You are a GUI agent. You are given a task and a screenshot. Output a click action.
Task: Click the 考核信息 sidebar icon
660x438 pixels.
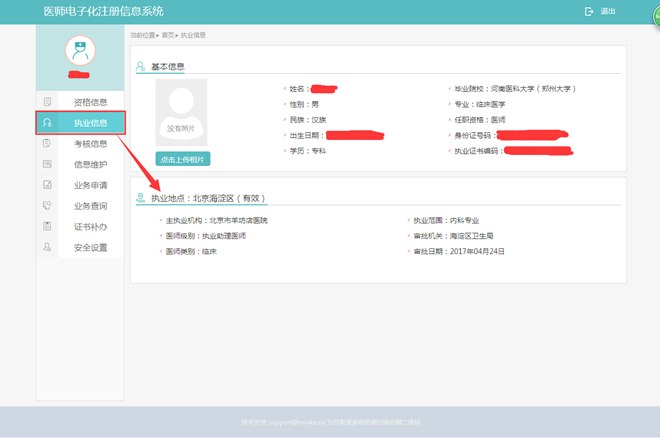(47, 144)
